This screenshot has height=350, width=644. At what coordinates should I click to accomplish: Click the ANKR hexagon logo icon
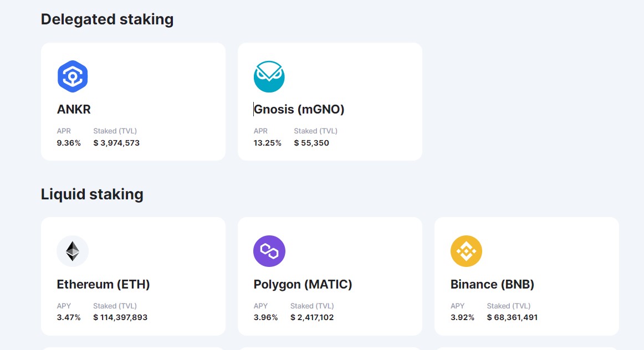pos(73,76)
